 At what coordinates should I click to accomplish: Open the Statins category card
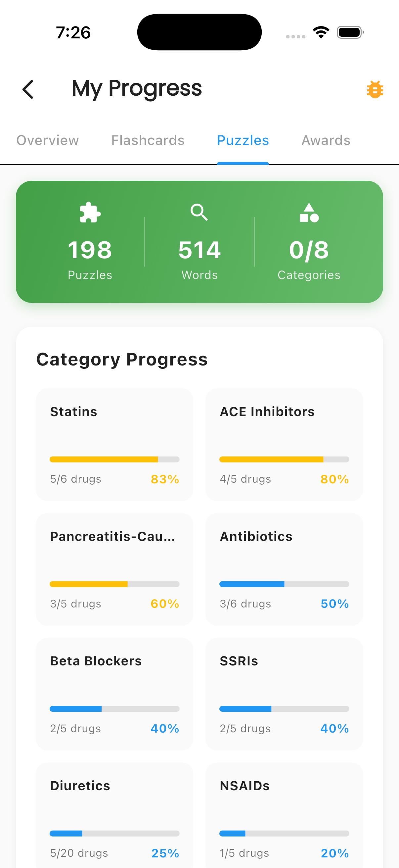[114, 444]
